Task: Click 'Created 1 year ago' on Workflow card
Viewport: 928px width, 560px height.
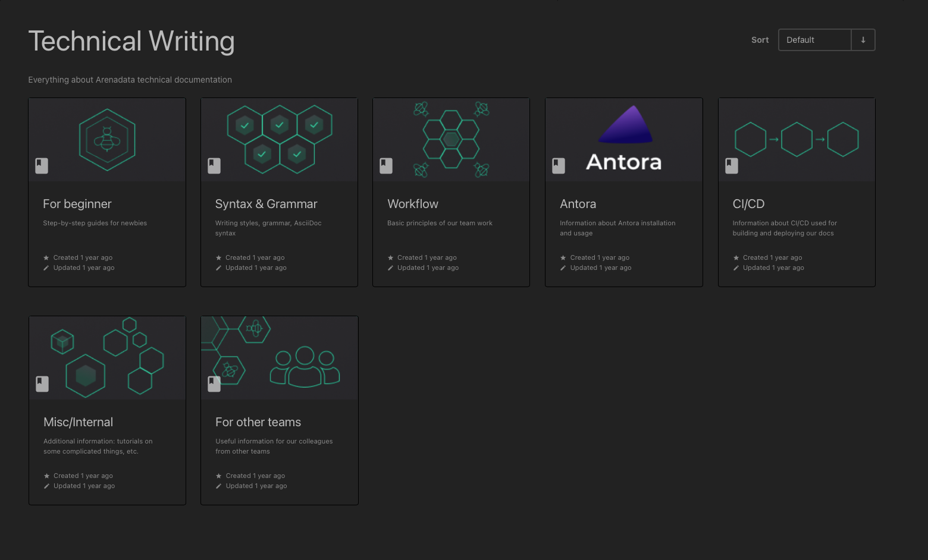Action: click(427, 258)
